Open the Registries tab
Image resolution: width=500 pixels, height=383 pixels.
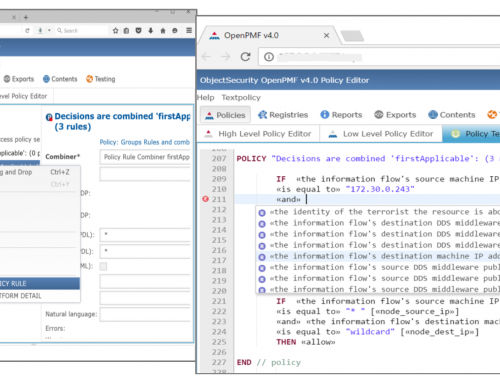tap(283, 115)
